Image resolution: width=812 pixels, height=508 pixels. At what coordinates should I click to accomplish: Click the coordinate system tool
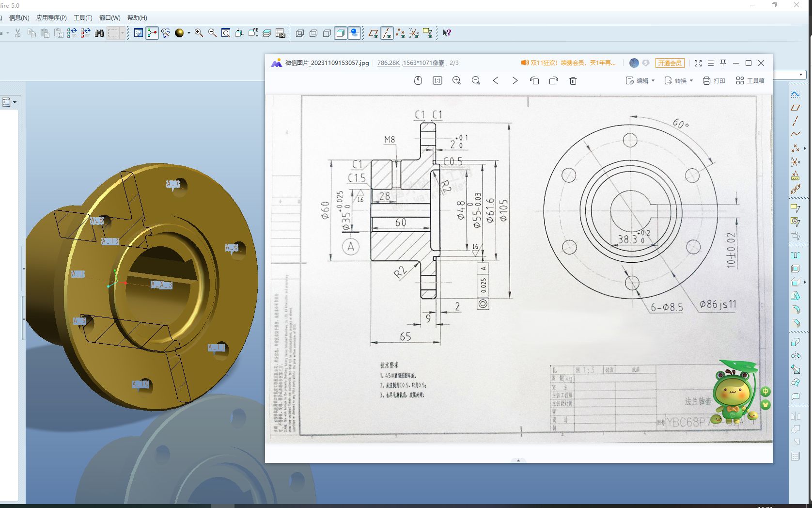click(x=795, y=162)
